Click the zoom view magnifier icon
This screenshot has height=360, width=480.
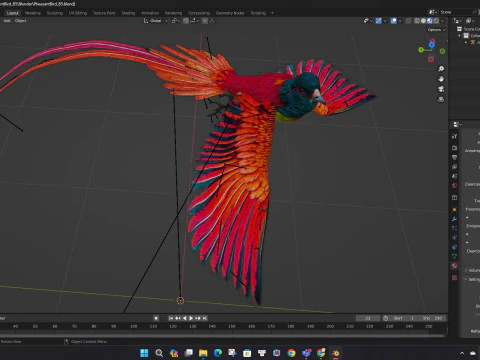[x=441, y=69]
